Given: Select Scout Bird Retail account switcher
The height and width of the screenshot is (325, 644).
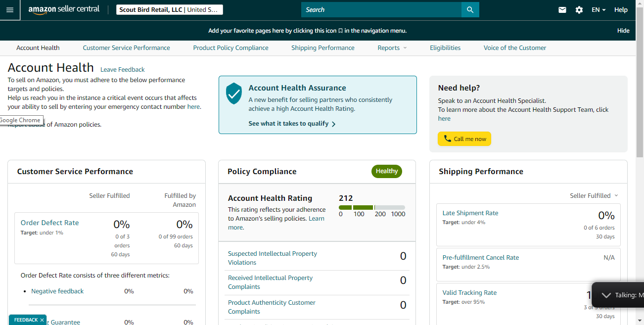Looking at the screenshot, I should coord(170,10).
